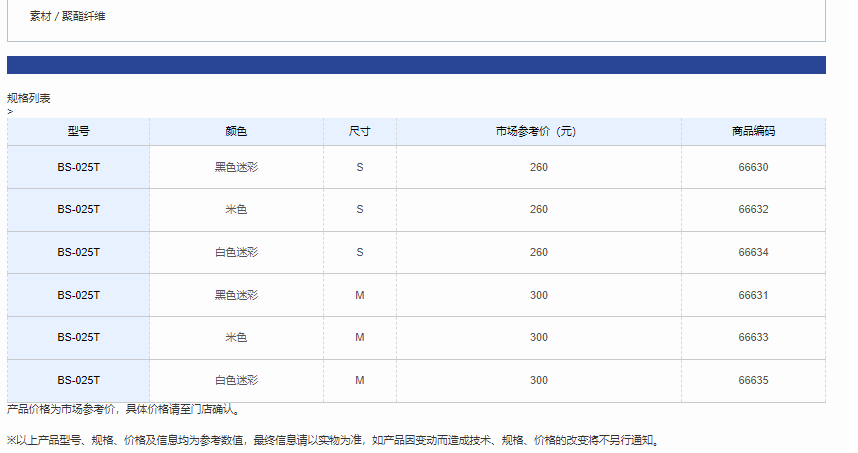Click BS-025T in the 66631 row
Viewport: 858px width, 453px height.
[78, 295]
